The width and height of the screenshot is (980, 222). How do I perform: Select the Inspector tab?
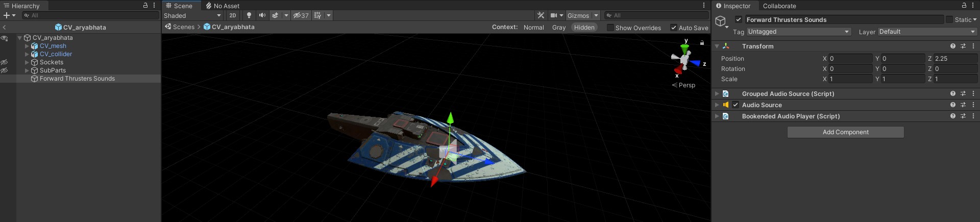coord(733,6)
